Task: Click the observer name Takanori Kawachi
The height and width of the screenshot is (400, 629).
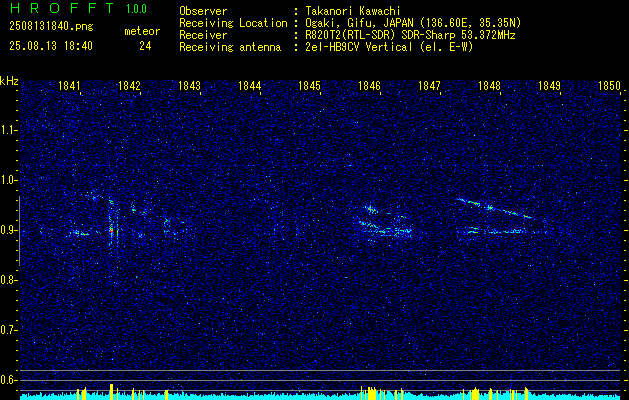Action: [x=353, y=11]
